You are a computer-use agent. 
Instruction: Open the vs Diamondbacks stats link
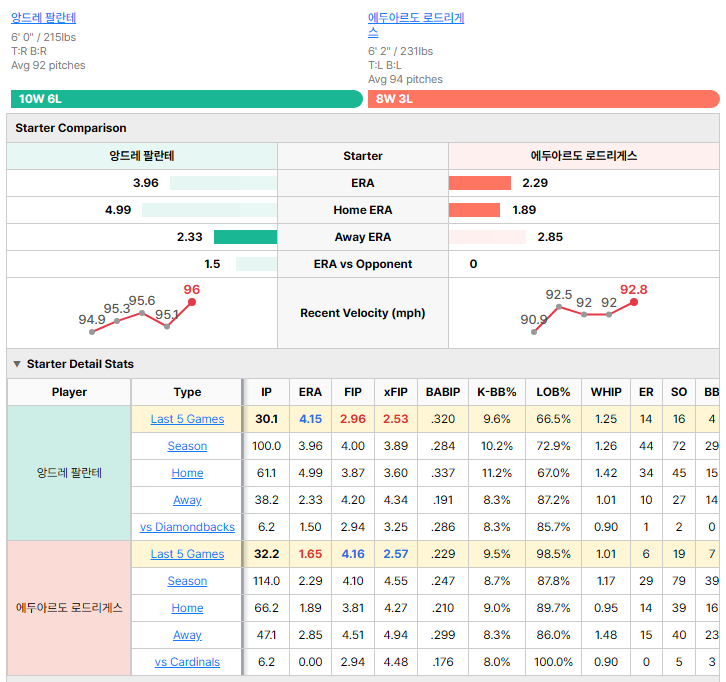pos(187,527)
